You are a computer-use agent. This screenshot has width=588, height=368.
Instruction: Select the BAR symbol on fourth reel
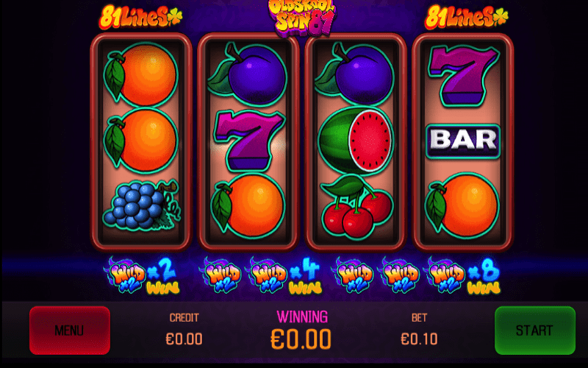463,141
